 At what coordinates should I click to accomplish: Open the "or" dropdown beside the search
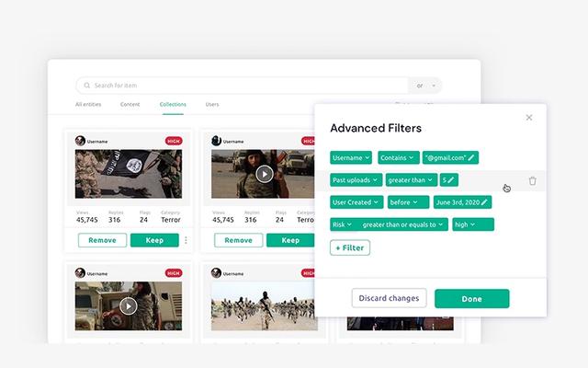(425, 86)
